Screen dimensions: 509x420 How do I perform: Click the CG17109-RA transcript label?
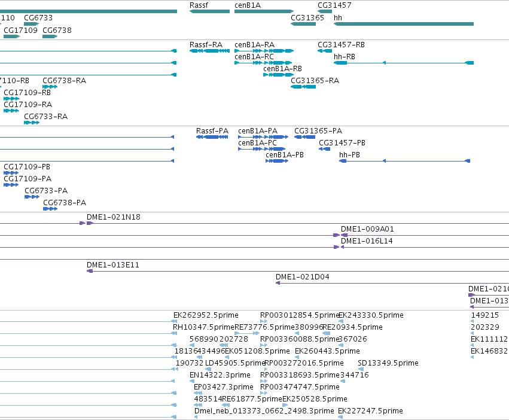tap(28, 105)
